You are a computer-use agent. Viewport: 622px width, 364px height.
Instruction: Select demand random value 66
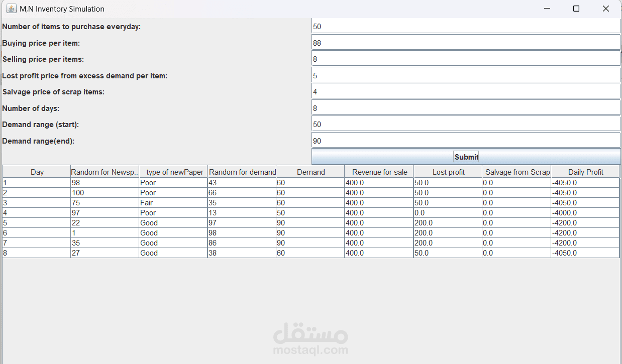click(242, 193)
